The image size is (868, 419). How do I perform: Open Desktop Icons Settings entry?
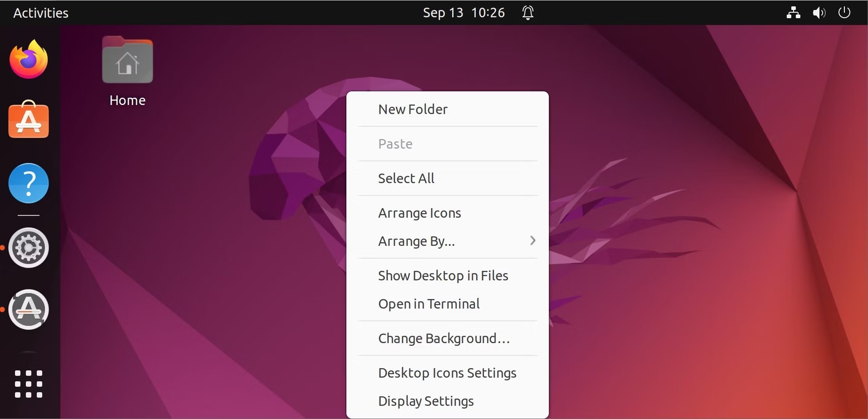(x=448, y=373)
